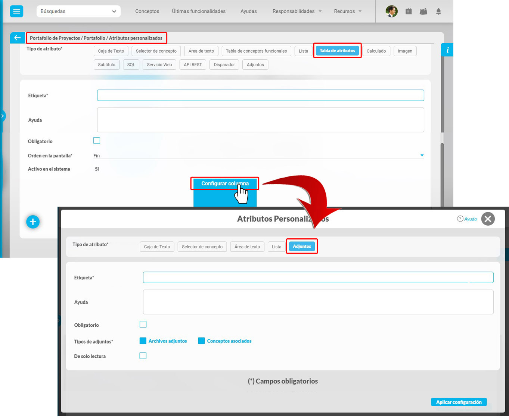Click the round plus add button
Viewport: 509px width, 420px height.
33,222
